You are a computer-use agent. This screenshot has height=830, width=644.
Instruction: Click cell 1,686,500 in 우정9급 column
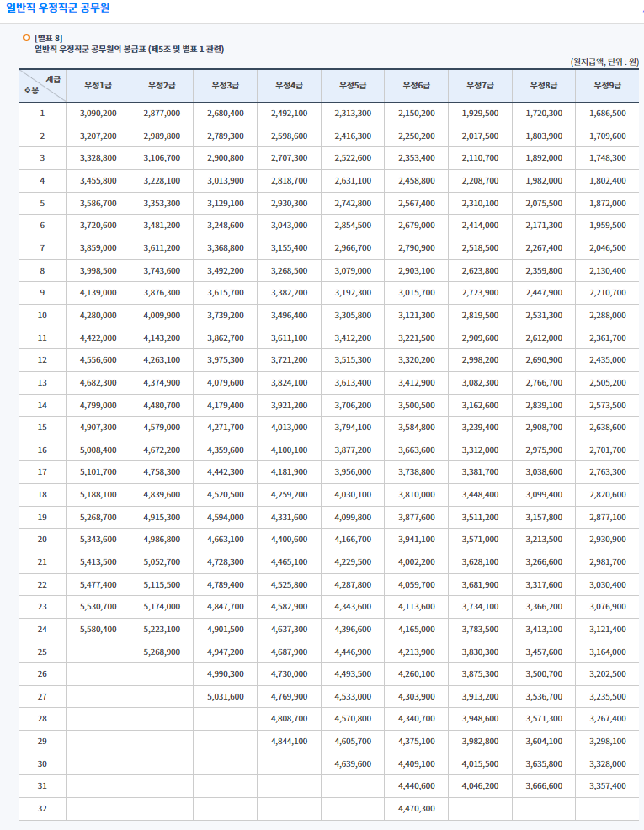(608, 114)
